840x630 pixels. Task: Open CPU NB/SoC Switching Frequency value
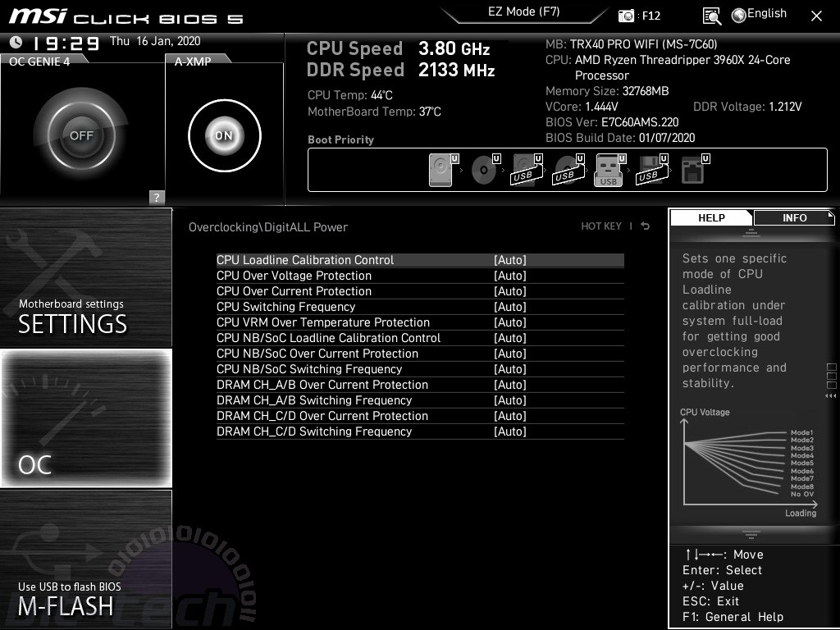point(510,369)
